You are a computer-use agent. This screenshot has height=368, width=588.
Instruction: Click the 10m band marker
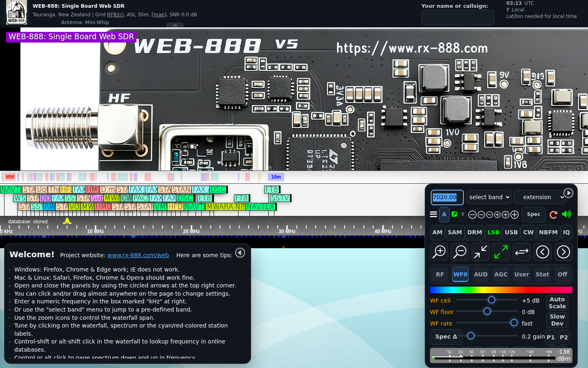click(x=276, y=177)
